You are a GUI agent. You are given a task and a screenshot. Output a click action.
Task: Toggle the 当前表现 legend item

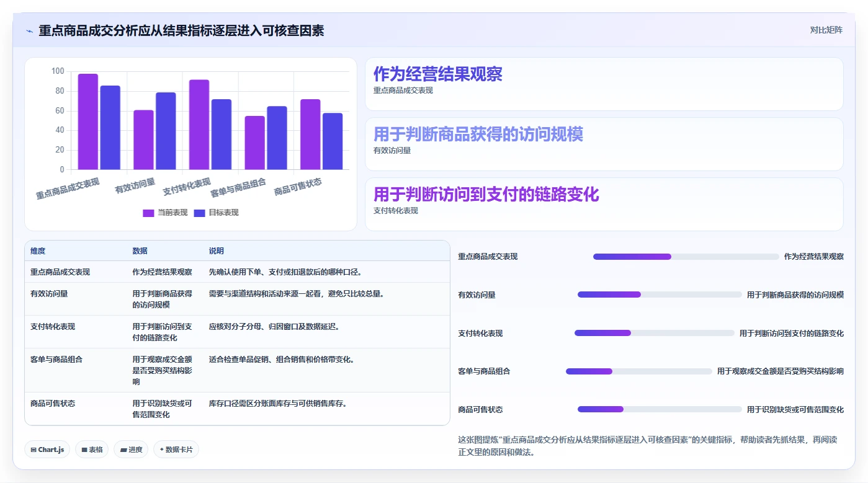165,213
